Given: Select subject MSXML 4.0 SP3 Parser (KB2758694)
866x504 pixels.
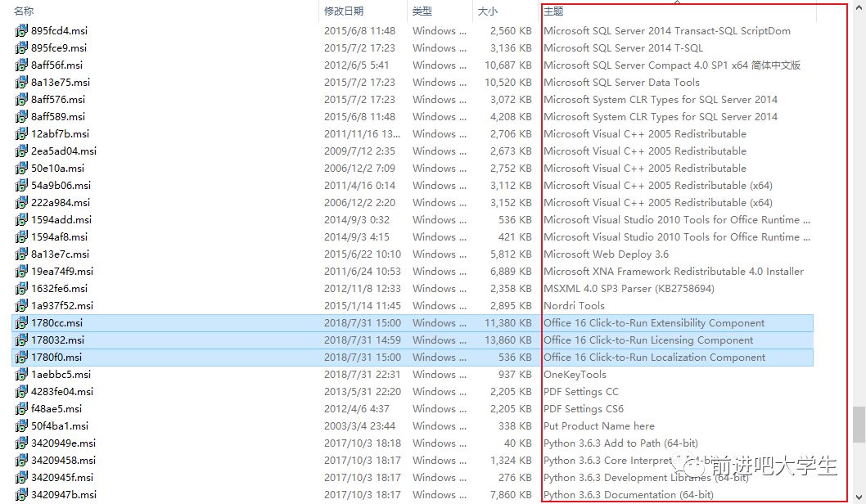Looking at the screenshot, I should [x=629, y=288].
